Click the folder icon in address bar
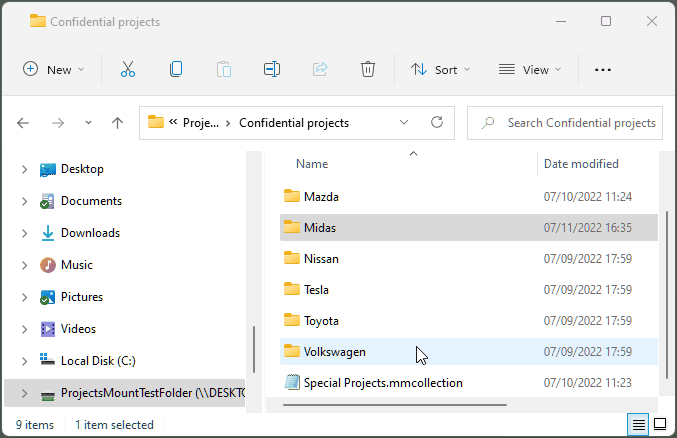This screenshot has width=677, height=438. pos(156,122)
